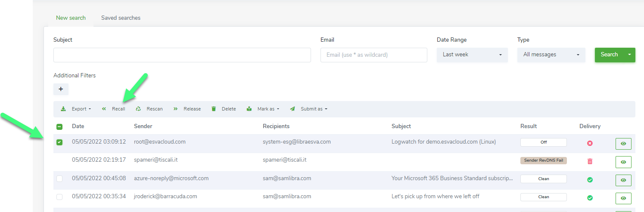The image size is (644, 212).
Task: Uncheck the root@esvacloud.com message checkbox
Action: [x=59, y=142]
